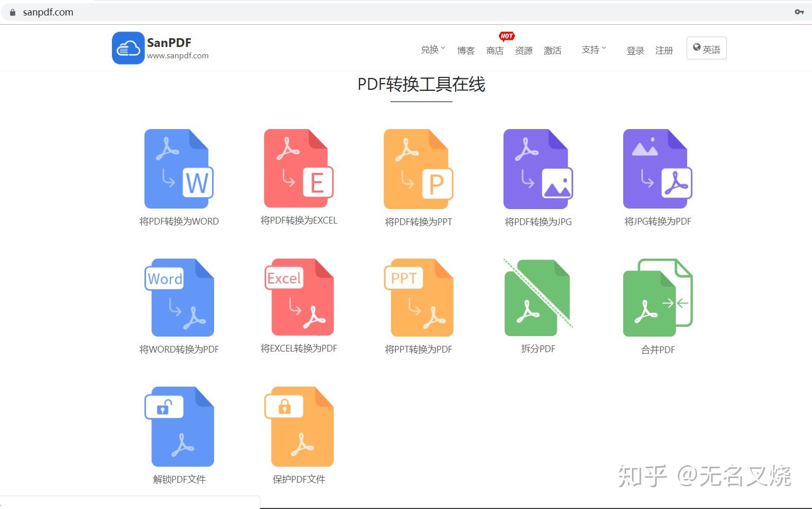The height and width of the screenshot is (509, 812).
Task: Click the 将JPG转换为PDF label
Action: (x=658, y=221)
